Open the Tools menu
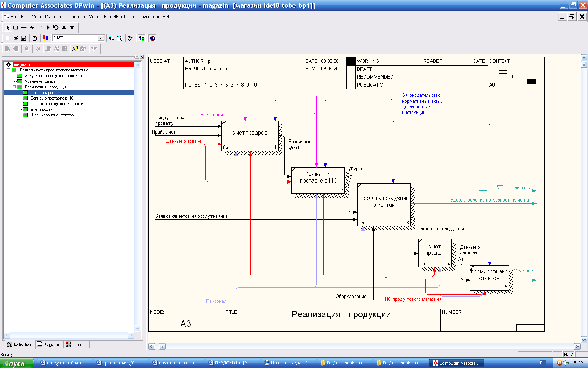The height and width of the screenshot is (368, 588). (x=134, y=16)
